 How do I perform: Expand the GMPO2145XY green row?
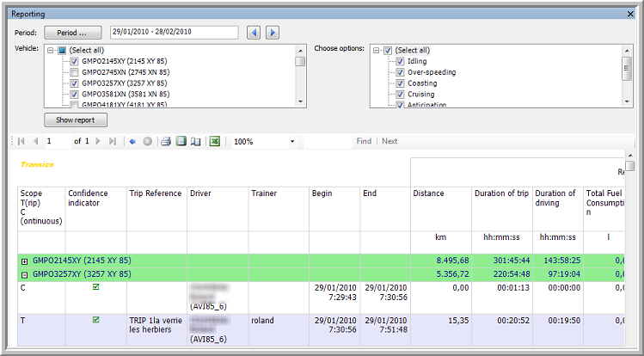click(x=24, y=261)
